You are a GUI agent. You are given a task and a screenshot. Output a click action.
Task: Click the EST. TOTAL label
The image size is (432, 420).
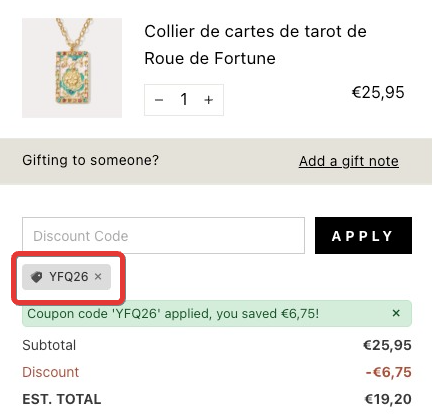(62, 399)
